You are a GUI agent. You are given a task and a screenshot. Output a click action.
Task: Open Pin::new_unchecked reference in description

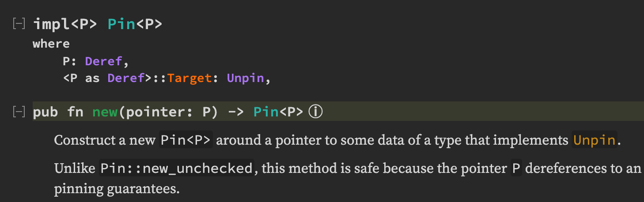(x=177, y=168)
